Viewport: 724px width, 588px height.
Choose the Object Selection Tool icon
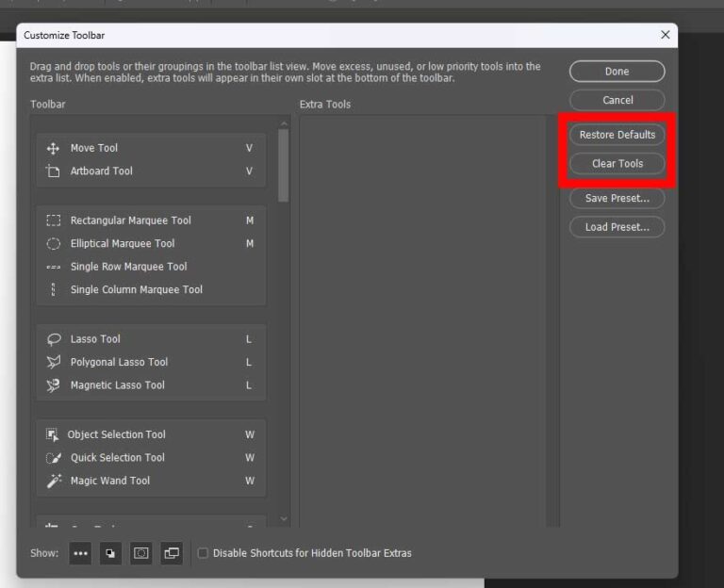[52, 434]
